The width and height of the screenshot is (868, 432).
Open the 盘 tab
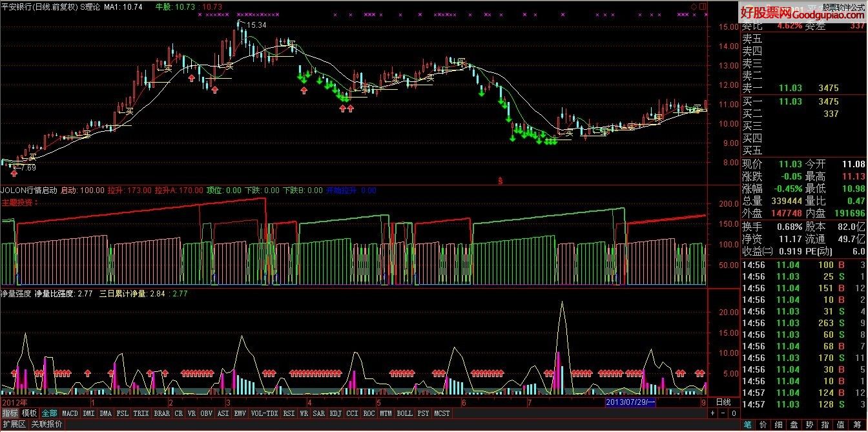pos(793,425)
